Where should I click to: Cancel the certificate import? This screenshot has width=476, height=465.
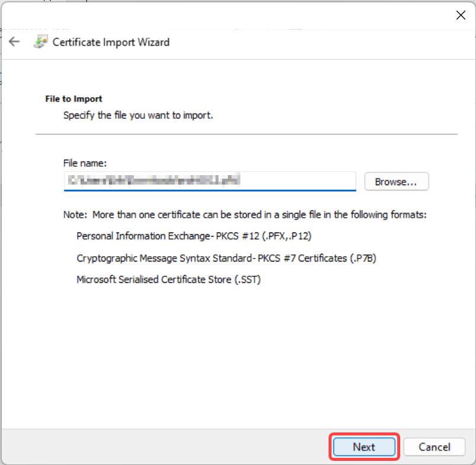pyautogui.click(x=435, y=447)
